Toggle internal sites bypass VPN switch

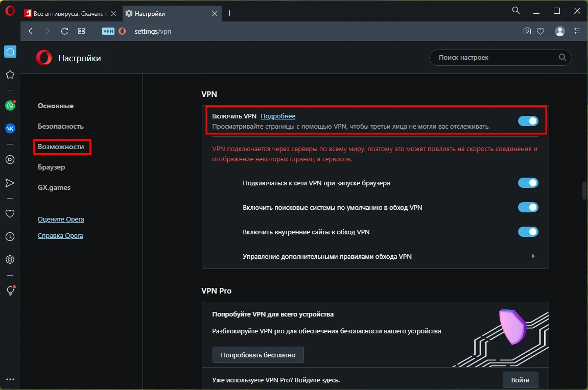[x=528, y=232]
